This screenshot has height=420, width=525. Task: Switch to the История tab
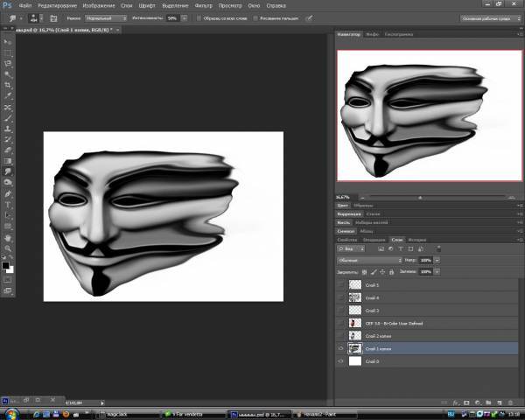pos(416,239)
